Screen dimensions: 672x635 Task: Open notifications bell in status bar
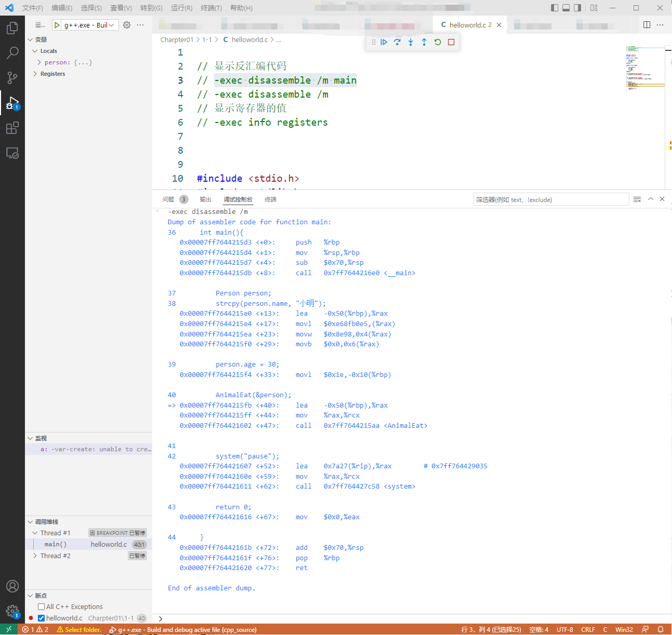click(x=661, y=629)
